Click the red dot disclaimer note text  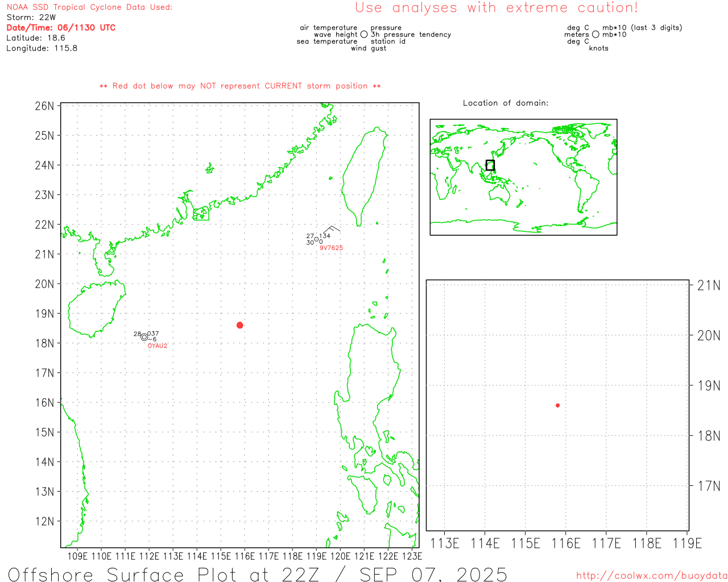(240, 86)
